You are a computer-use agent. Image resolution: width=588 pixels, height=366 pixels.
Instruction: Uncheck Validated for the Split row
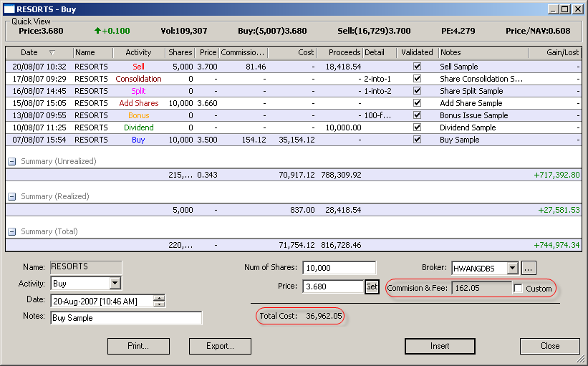[417, 91]
